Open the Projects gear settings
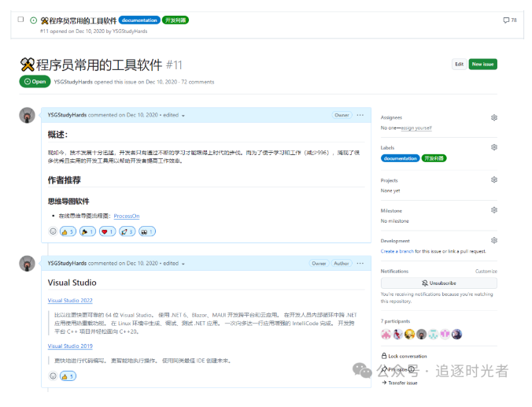This screenshot has width=532, height=407. pos(493,180)
